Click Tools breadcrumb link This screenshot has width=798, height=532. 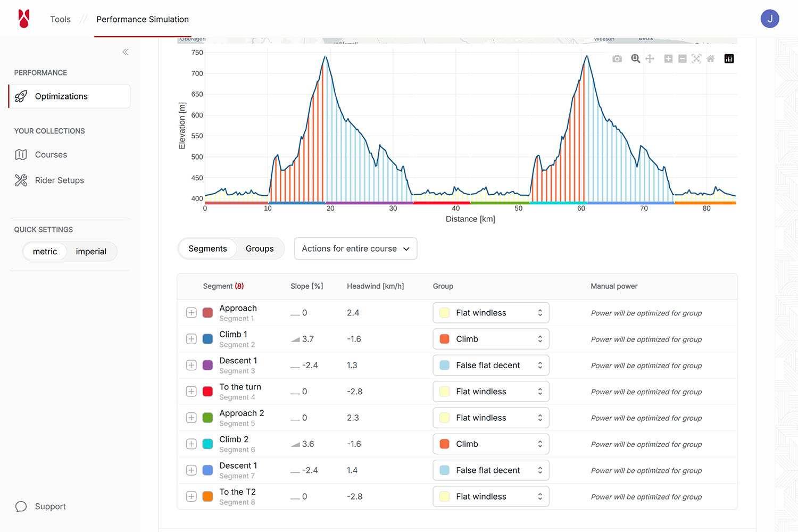tap(60, 19)
